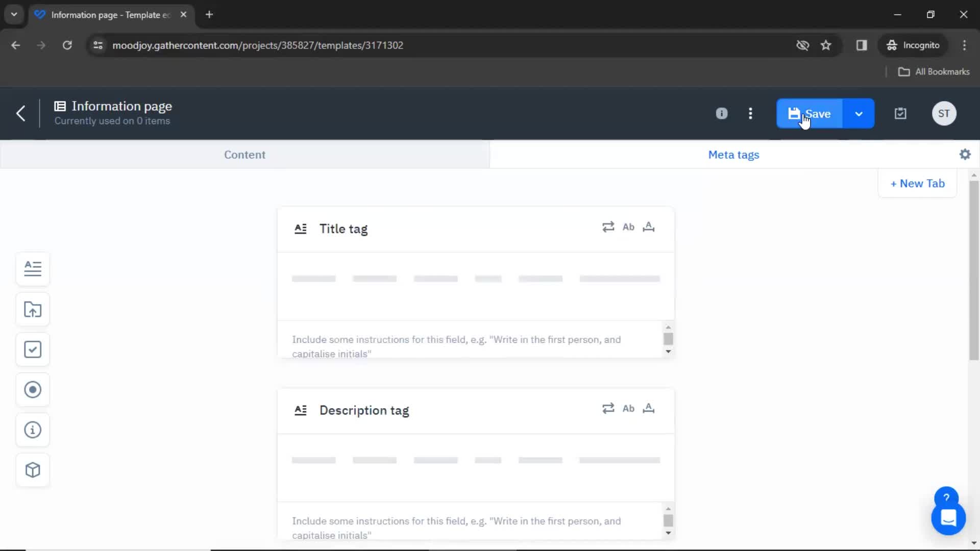This screenshot has width=980, height=551.
Task: Add a radio button field from sidebar
Action: [x=33, y=390]
